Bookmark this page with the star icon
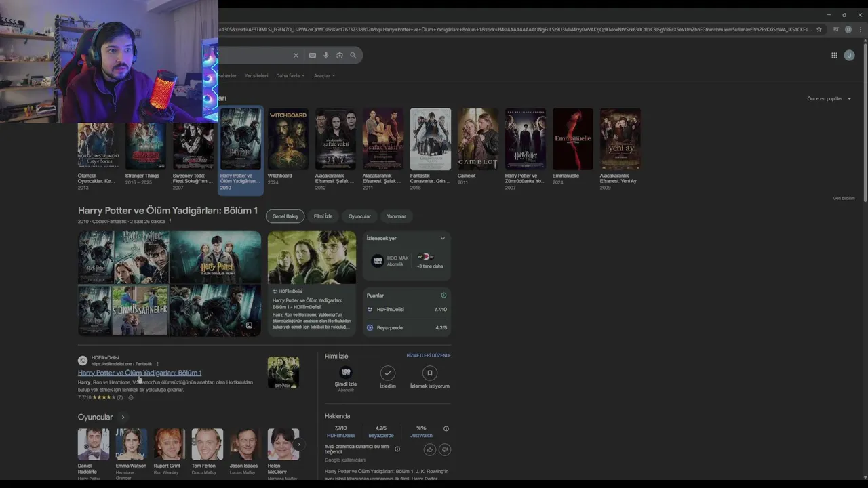 (819, 29)
